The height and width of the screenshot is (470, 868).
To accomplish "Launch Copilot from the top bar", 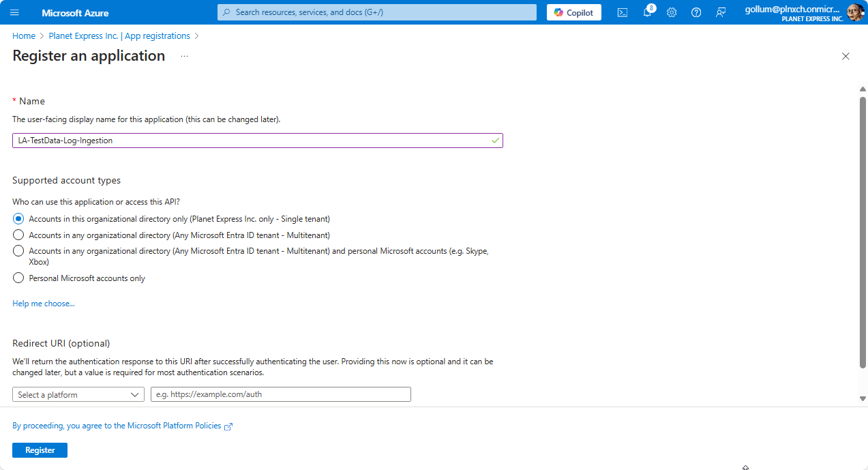I will click(573, 12).
